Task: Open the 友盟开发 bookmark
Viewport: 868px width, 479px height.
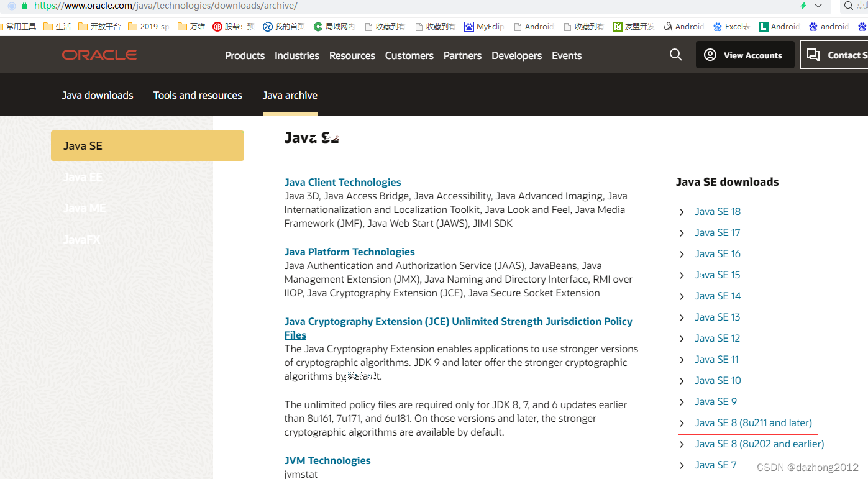Action: 633,26
